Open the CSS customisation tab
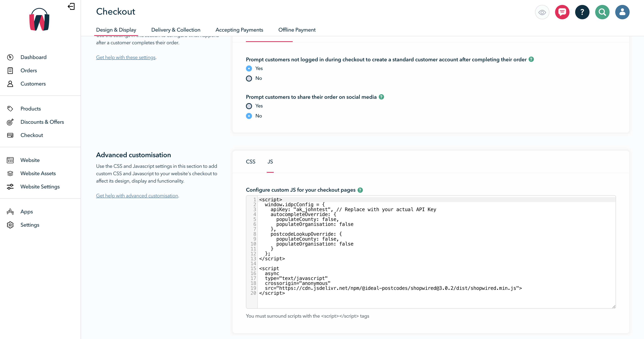The image size is (644, 339). click(250, 162)
